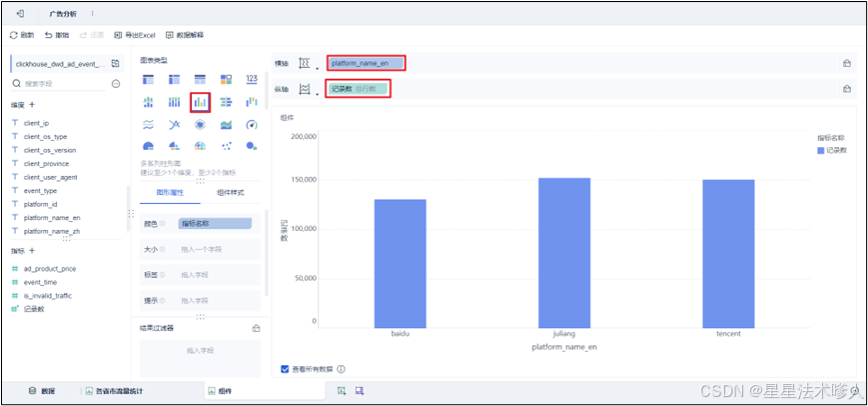Viewport: 868px width, 406px height.
Task: Select the scatter plot chart icon
Action: [226, 146]
